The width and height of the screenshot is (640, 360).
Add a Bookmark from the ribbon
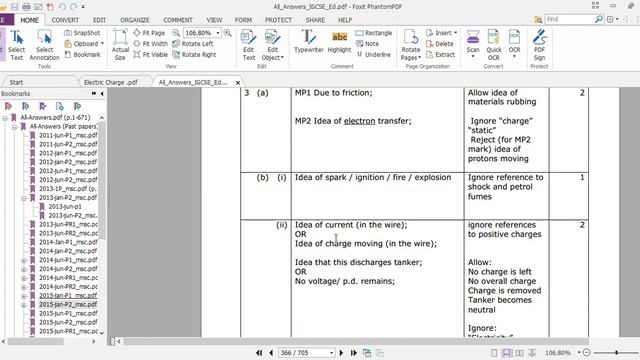point(82,54)
